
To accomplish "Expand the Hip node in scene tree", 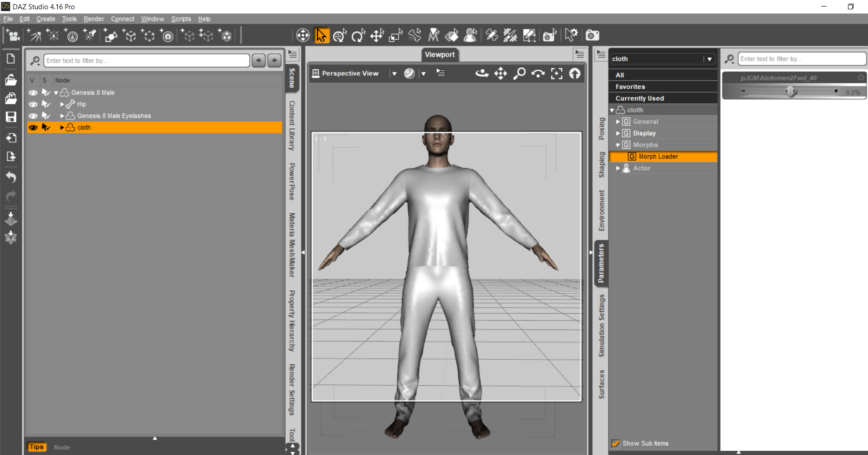I will [62, 104].
